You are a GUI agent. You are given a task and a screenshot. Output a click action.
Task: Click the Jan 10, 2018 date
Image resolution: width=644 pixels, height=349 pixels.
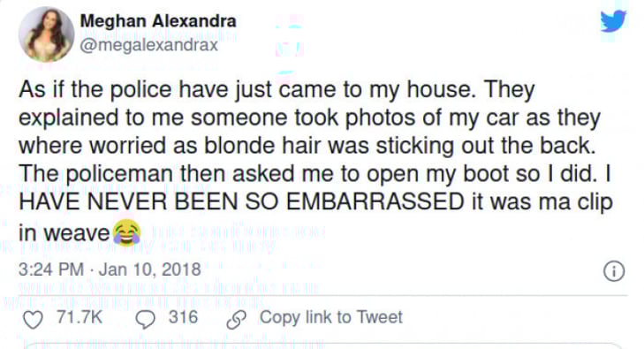149,269
